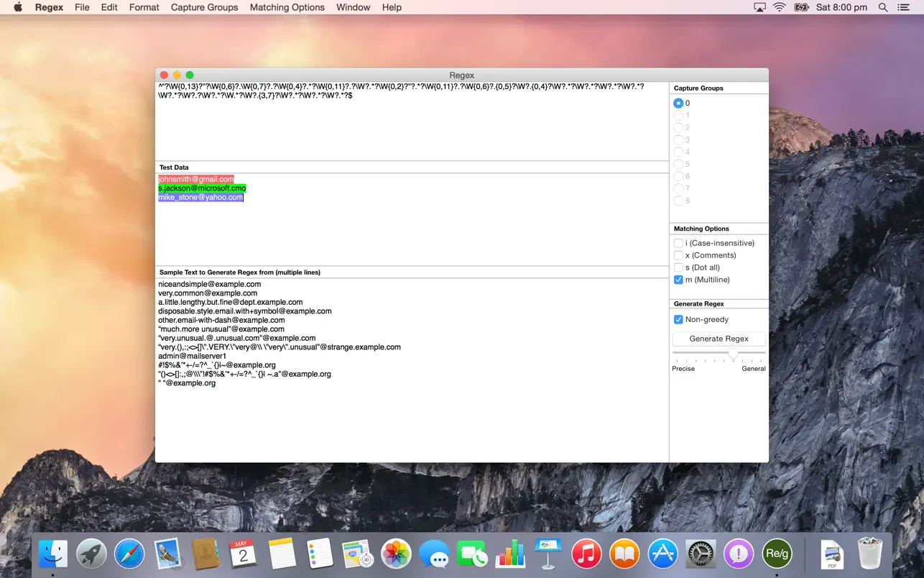Click the Re/g app icon in the Dock
The width and height of the screenshot is (924, 578).
click(777, 554)
